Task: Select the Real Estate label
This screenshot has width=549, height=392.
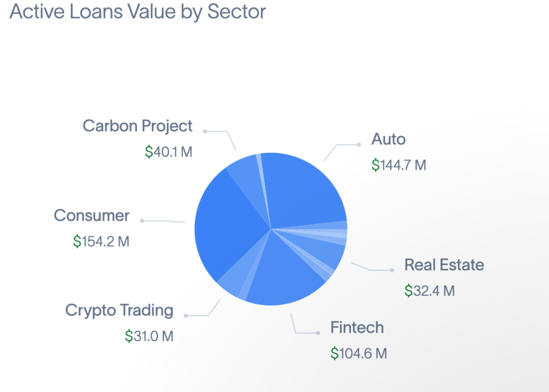Action: point(444,265)
